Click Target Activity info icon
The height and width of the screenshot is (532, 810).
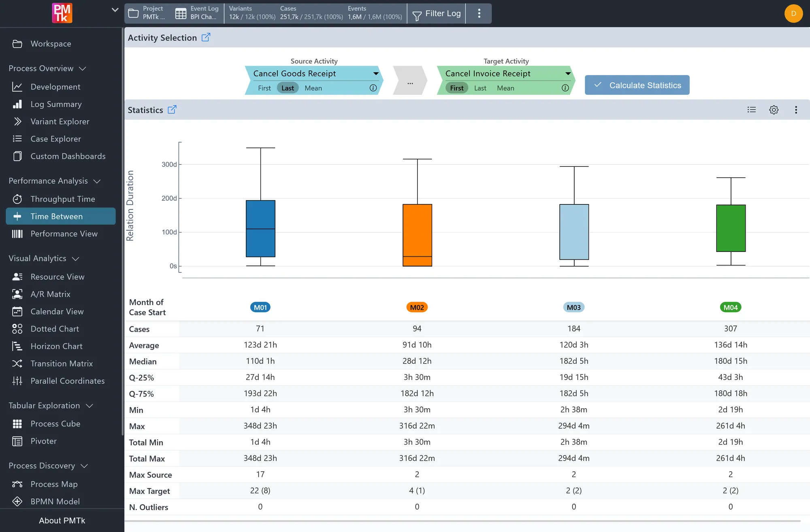pyautogui.click(x=565, y=88)
